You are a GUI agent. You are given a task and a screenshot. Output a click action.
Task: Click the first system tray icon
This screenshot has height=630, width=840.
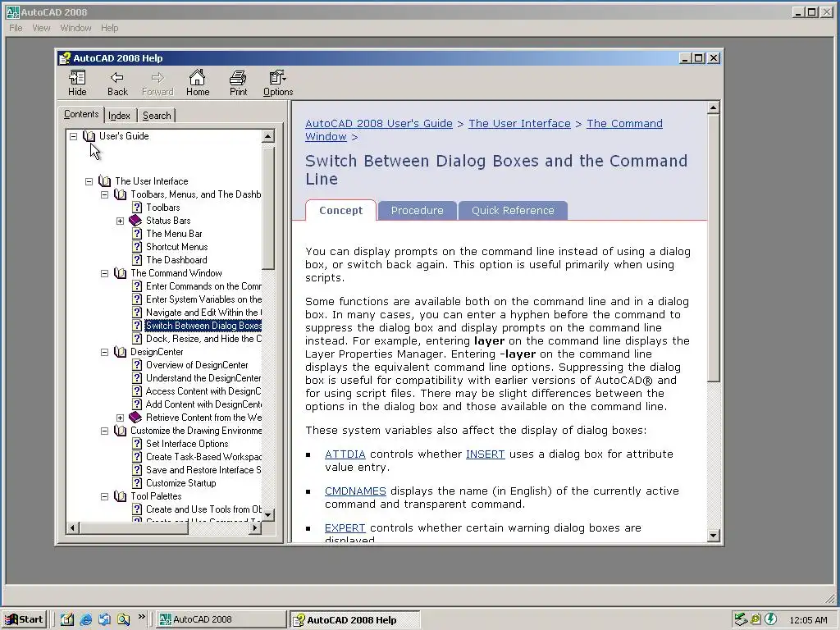pos(741,619)
